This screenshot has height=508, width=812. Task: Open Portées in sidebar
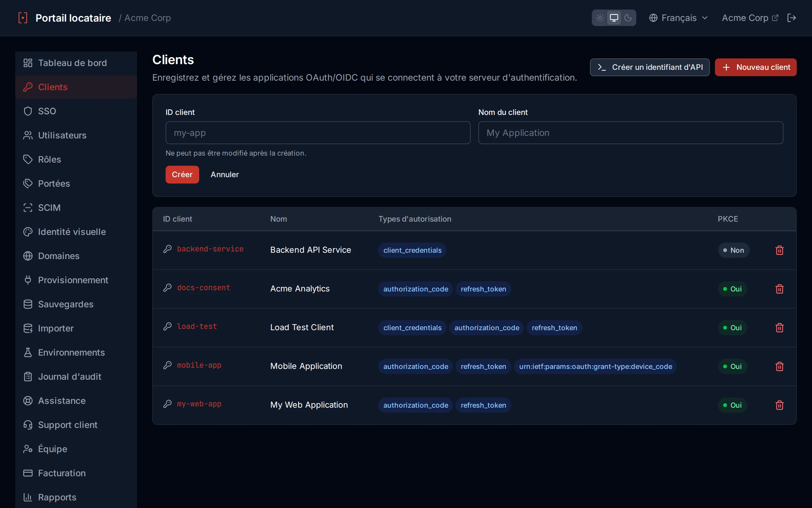coord(76,184)
